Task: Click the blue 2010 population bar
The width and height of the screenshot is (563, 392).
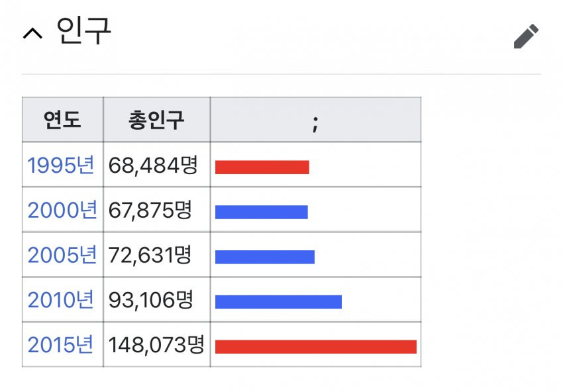Action: tap(278, 302)
